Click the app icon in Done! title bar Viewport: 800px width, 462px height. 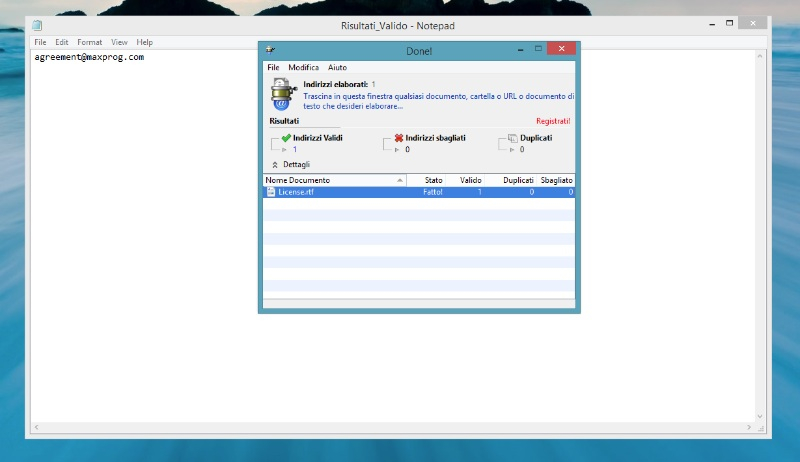tap(270, 49)
